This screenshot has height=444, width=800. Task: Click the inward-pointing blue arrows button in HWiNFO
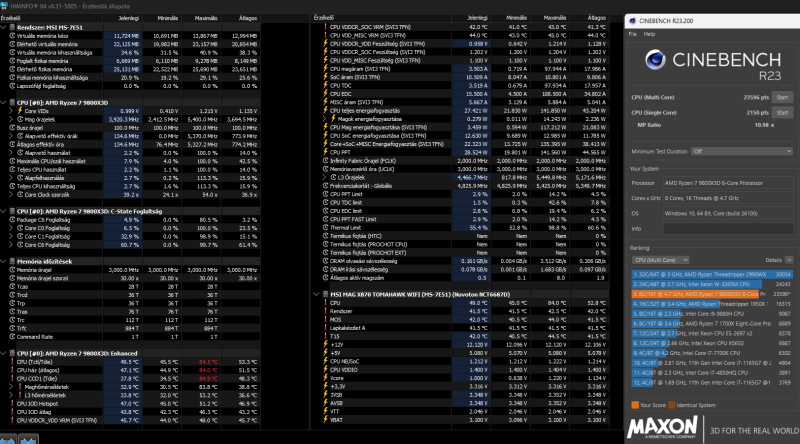(x=29, y=439)
